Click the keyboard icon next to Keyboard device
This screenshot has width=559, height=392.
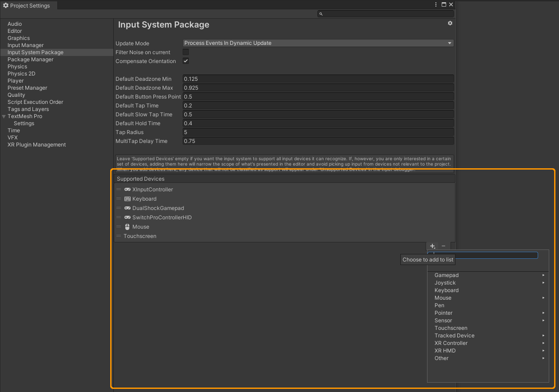[x=127, y=199]
